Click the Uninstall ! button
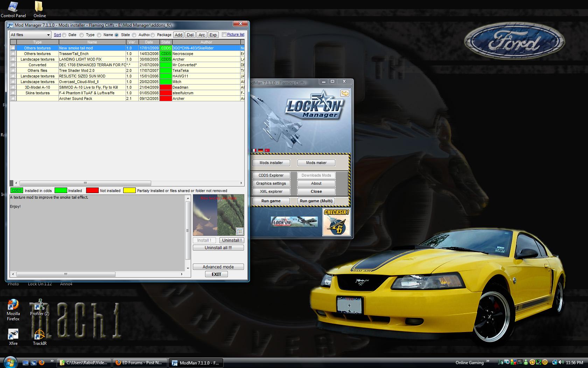The height and width of the screenshot is (368, 588). coord(232,240)
